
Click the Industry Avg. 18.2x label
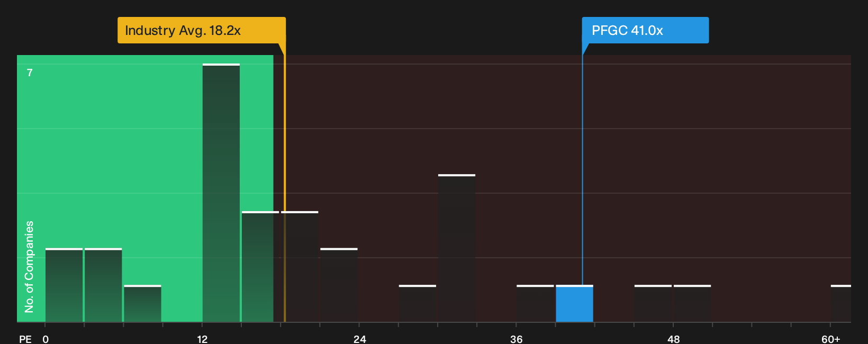[201, 30]
